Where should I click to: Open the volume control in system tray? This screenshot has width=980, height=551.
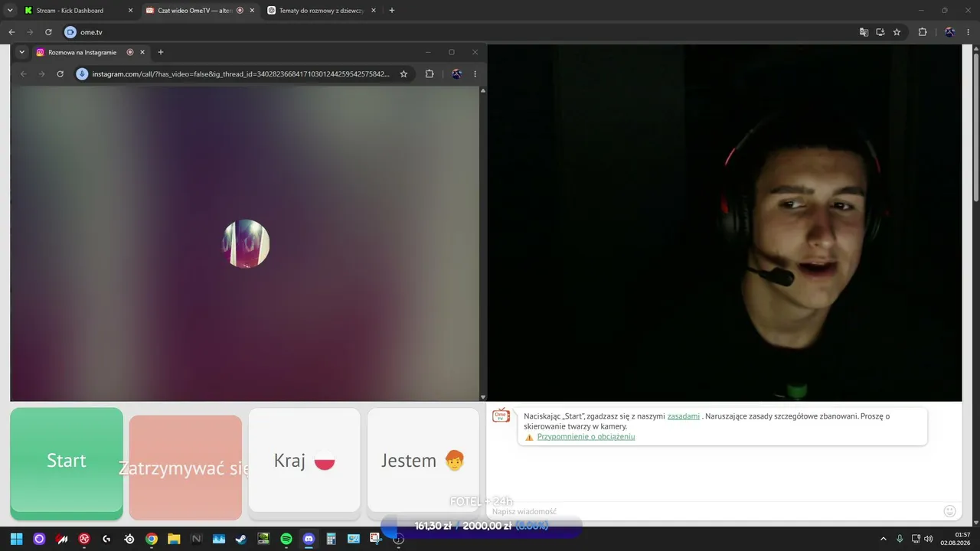point(929,539)
